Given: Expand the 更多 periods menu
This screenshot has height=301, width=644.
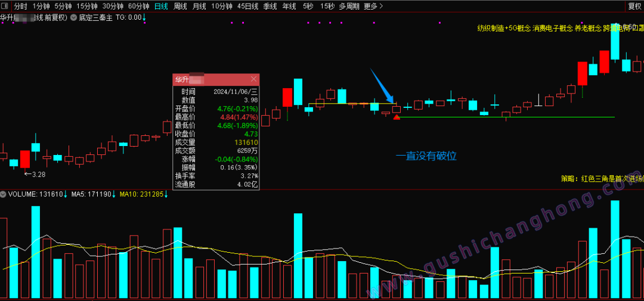Looking at the screenshot, I should 373,6.
